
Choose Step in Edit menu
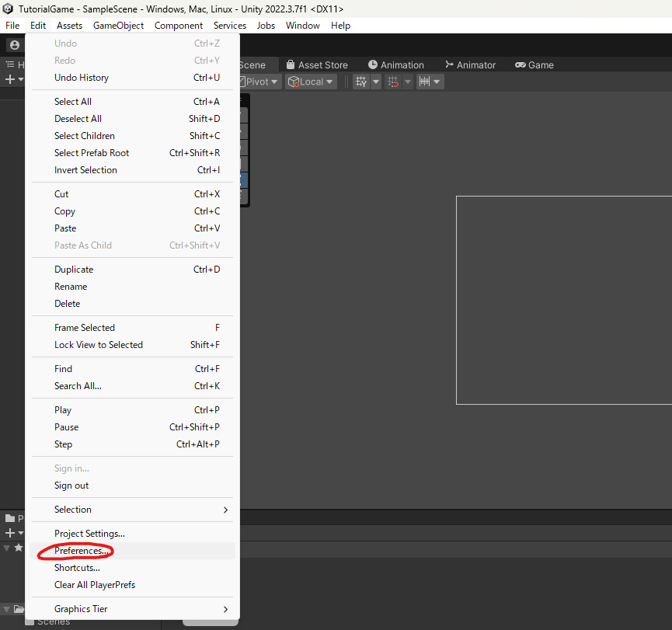132,444
